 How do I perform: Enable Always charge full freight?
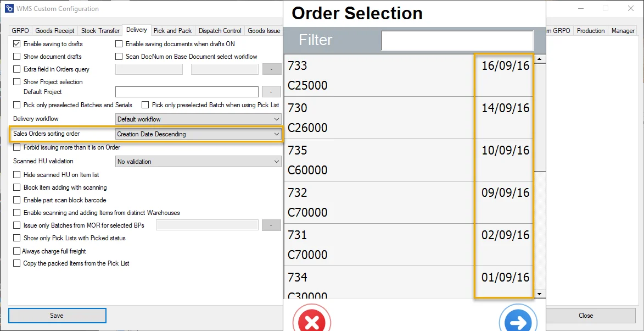17,251
